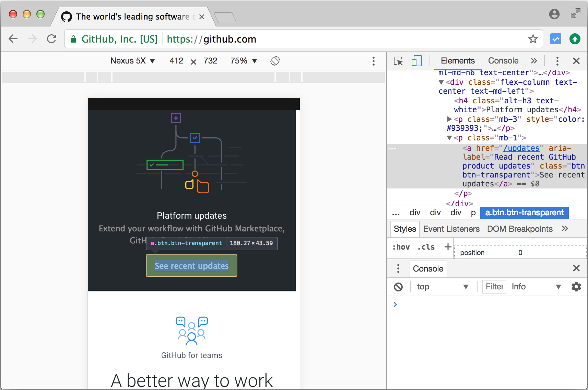Toggle the :hov element state panel

tap(401, 247)
